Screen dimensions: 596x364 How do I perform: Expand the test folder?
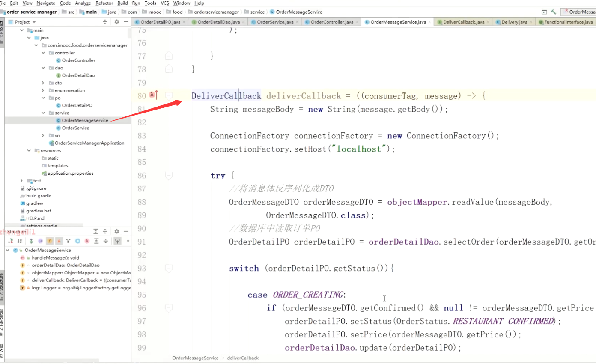tap(22, 181)
